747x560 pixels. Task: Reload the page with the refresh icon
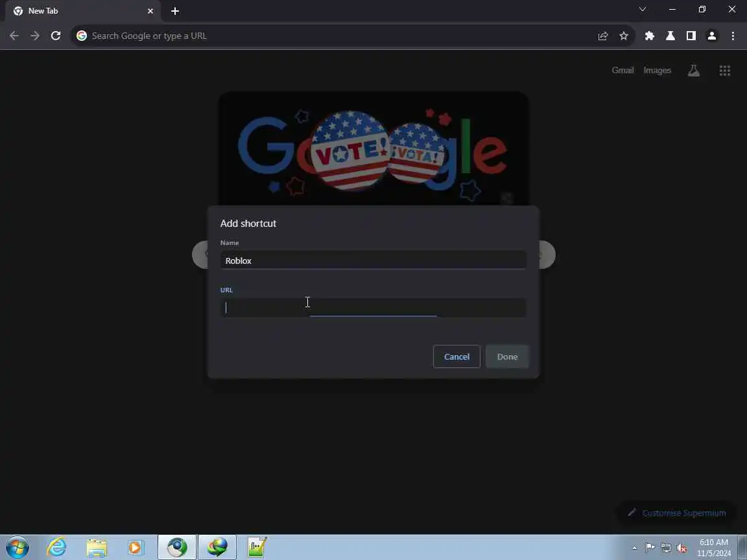56,36
